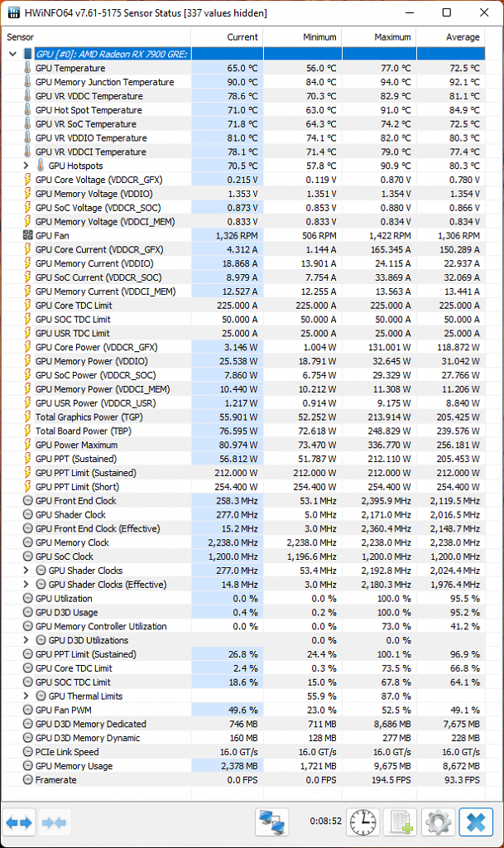504x848 pixels.
Task: Click the 0:08:52 elapsed time display
Action: click(326, 821)
